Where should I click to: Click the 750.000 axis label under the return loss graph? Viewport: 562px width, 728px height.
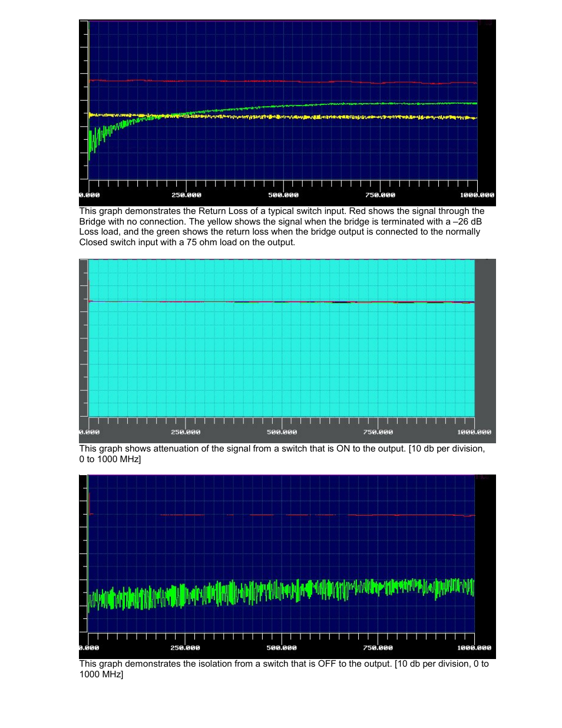[380, 195]
